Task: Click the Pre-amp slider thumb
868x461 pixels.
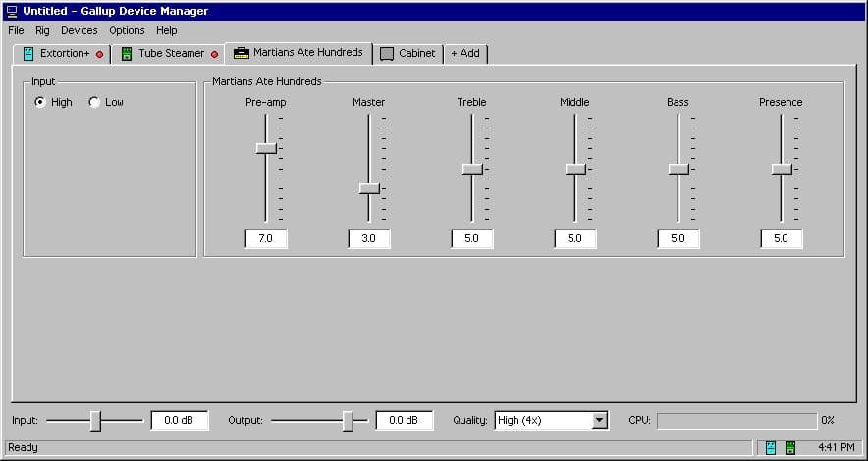Action: [x=266, y=148]
